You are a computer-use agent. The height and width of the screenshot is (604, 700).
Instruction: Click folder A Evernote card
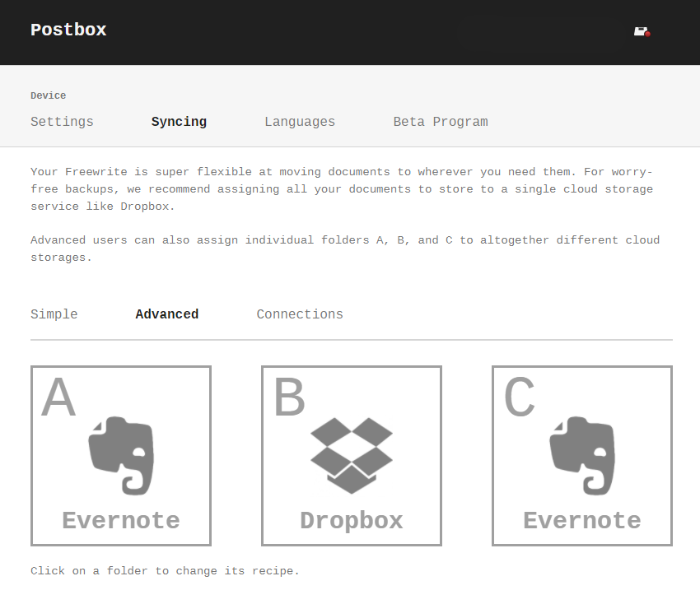121,456
